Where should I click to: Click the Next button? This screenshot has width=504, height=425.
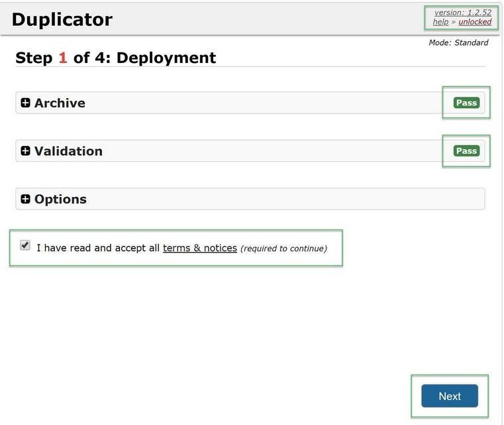pyautogui.click(x=449, y=396)
